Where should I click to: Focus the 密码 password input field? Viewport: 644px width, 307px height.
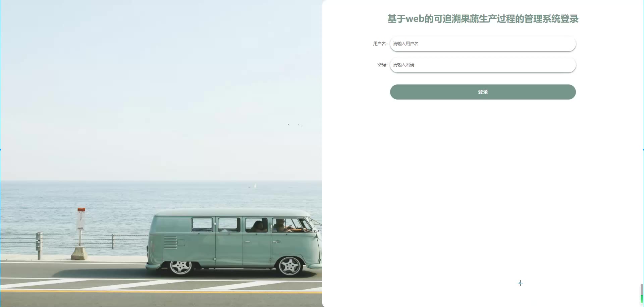483,65
